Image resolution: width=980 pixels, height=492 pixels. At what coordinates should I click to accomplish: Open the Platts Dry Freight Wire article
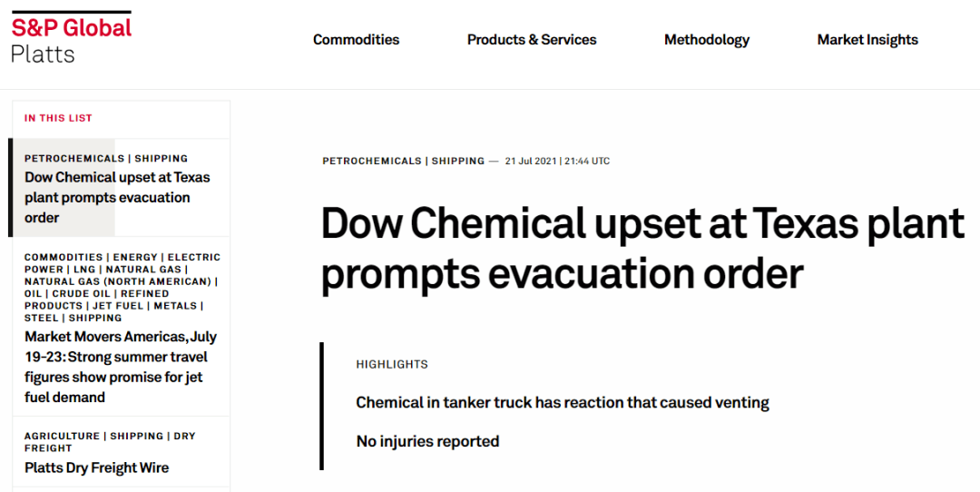pos(97,467)
